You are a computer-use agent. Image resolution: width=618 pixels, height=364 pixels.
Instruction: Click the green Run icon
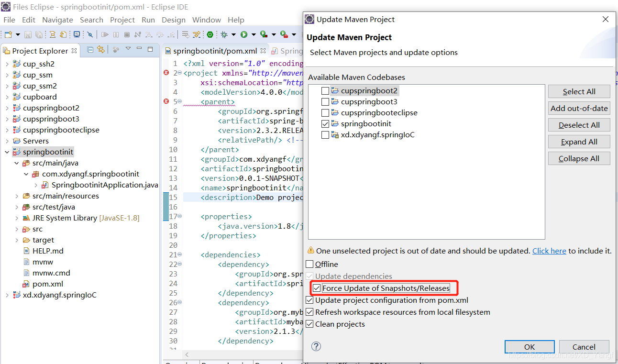(244, 34)
